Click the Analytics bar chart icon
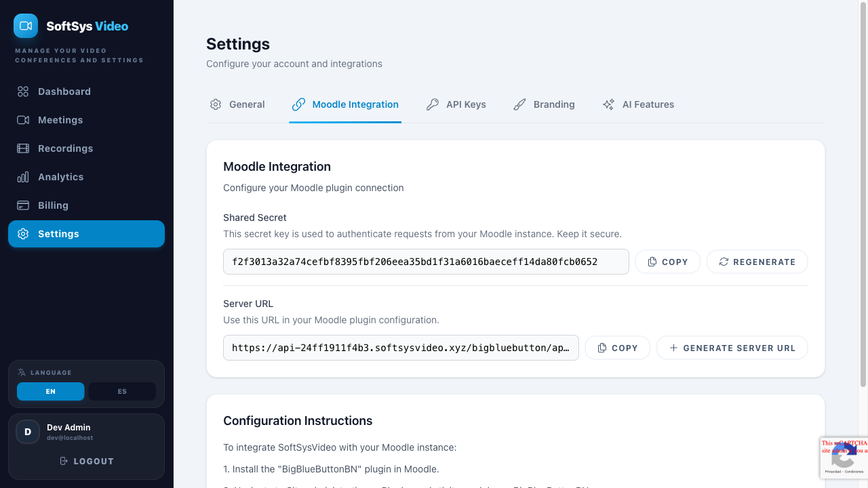 (23, 177)
